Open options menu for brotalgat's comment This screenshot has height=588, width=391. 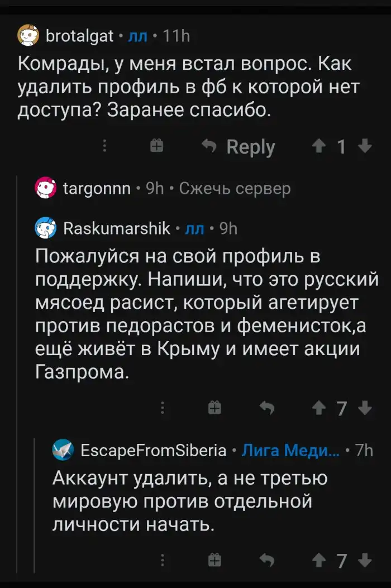104,146
